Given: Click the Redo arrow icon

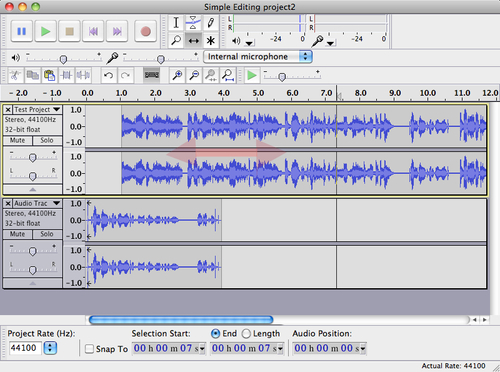Looking at the screenshot, I should [x=125, y=75].
